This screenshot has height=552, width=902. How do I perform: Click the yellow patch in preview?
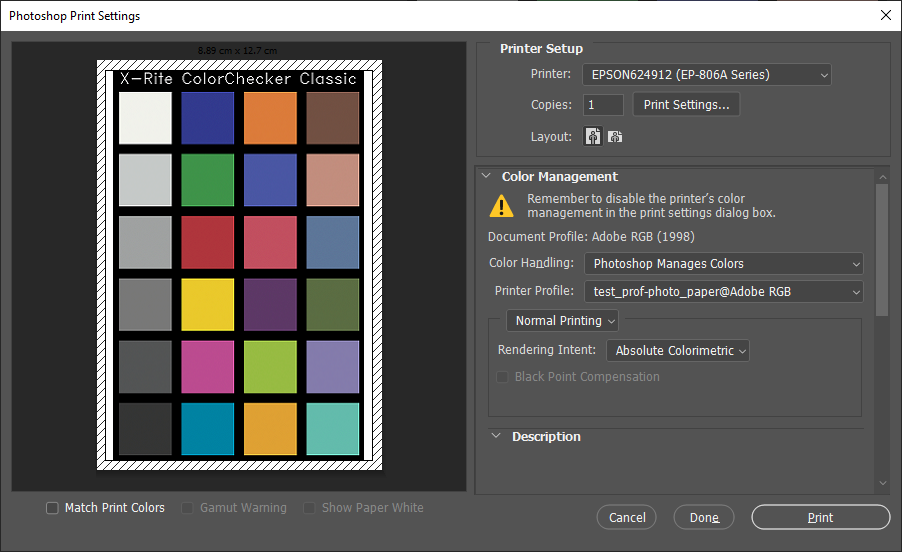tap(208, 305)
